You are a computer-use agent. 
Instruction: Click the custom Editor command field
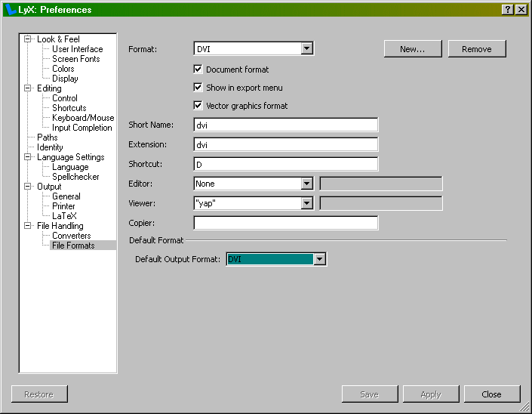381,184
